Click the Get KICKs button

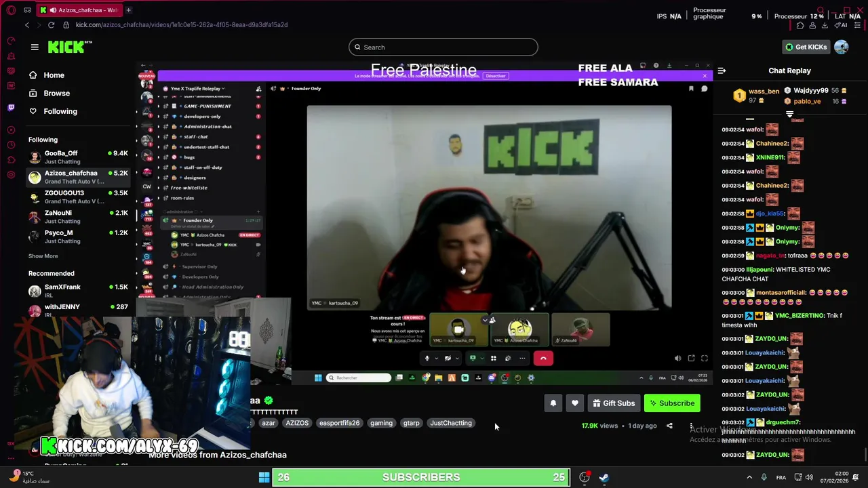(x=806, y=47)
